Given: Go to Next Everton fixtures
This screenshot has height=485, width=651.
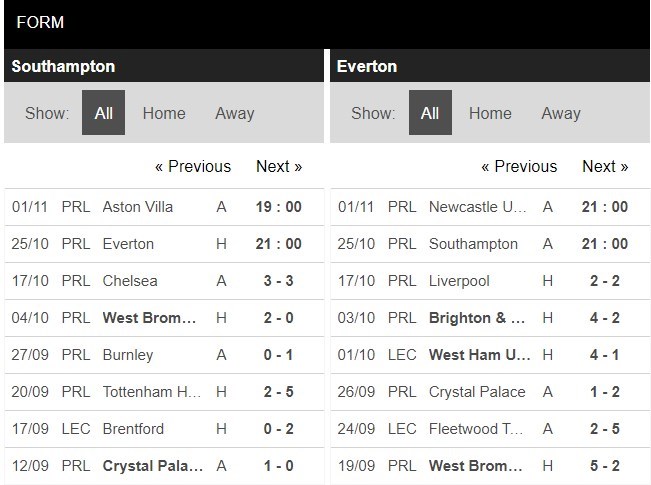Looking at the screenshot, I should tap(605, 166).
